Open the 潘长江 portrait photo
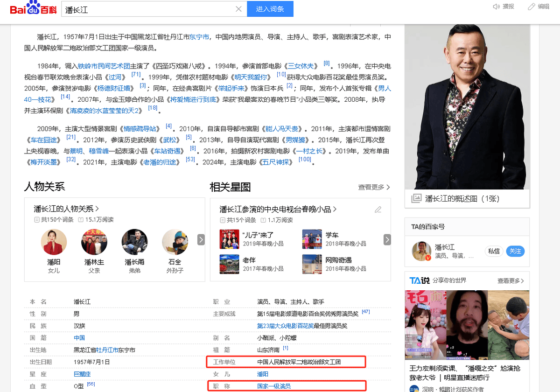 [467, 106]
